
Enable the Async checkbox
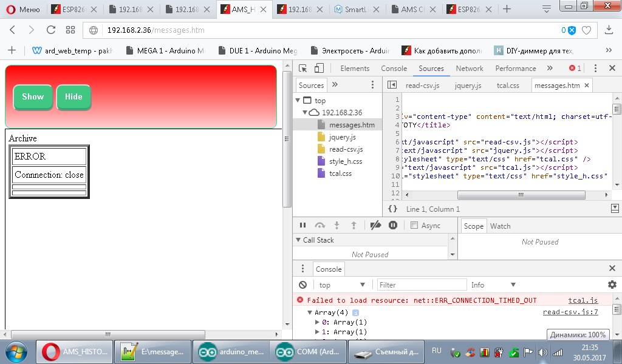click(x=414, y=226)
